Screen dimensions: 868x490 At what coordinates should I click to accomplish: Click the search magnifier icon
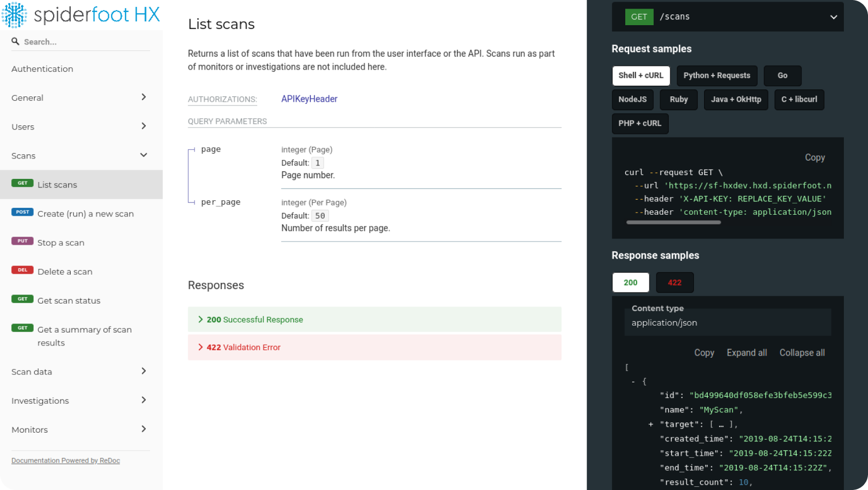click(16, 41)
